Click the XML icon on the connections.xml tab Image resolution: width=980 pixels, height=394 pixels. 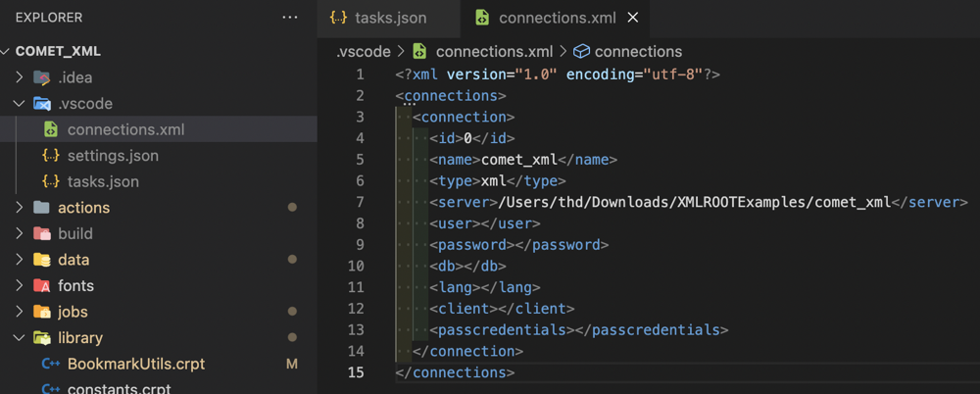pyautogui.click(x=482, y=19)
